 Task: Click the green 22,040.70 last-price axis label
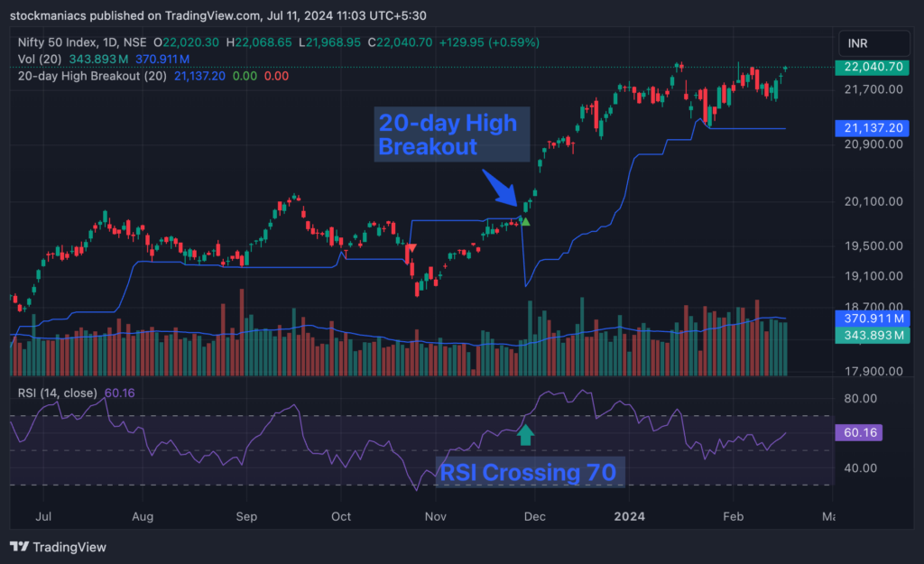[x=873, y=67]
